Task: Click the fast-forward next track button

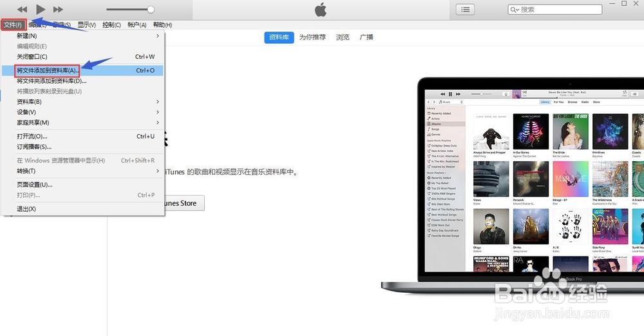Action: pos(59,9)
